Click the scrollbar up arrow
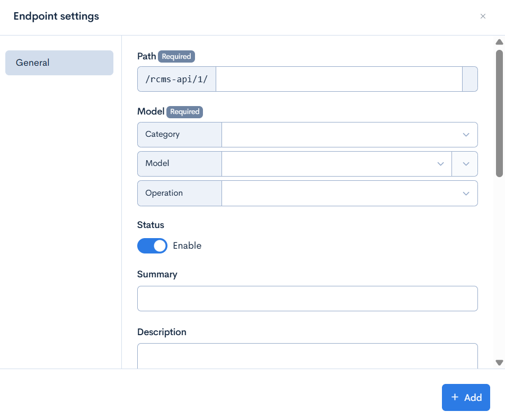The image size is (505, 420). tap(499, 42)
